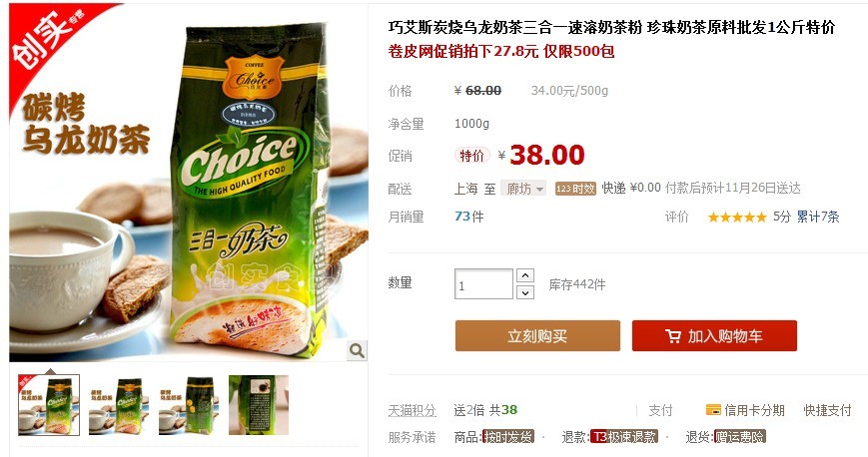
Task: Click the 赠运费险 return insurance badge
Action: [740, 436]
